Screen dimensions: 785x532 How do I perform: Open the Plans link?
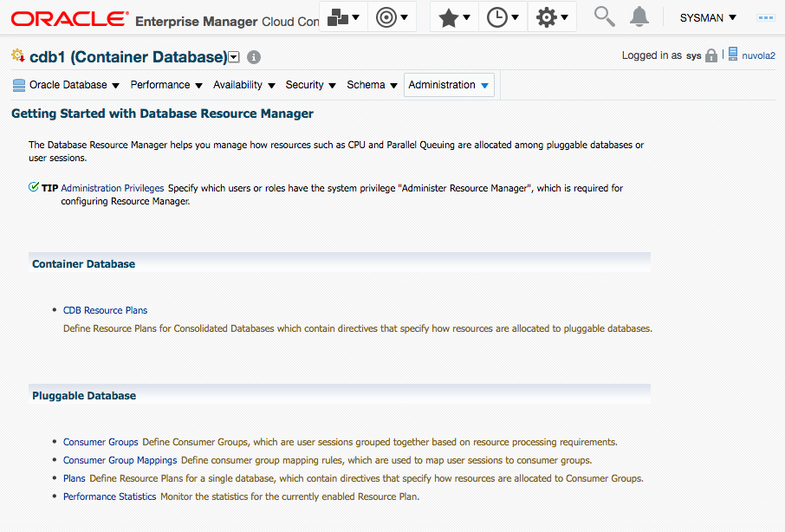75,478
